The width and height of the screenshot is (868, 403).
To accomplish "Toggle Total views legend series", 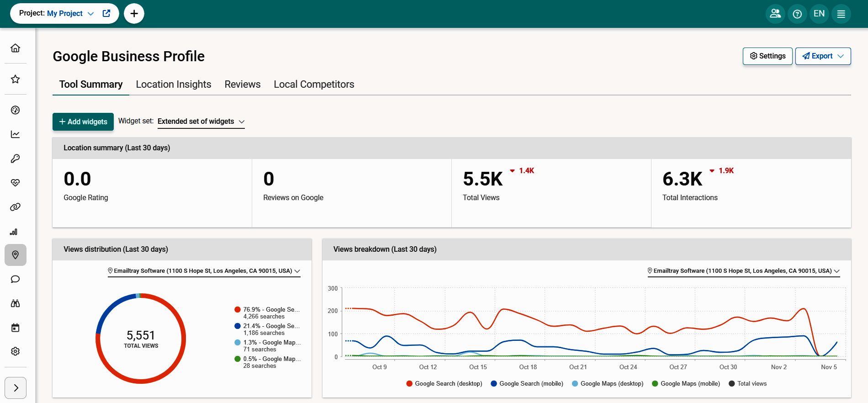I will click(747, 384).
